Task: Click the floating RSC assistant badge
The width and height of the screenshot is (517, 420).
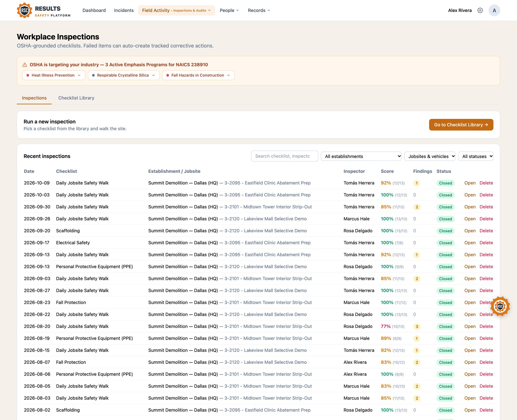Action: click(x=500, y=306)
